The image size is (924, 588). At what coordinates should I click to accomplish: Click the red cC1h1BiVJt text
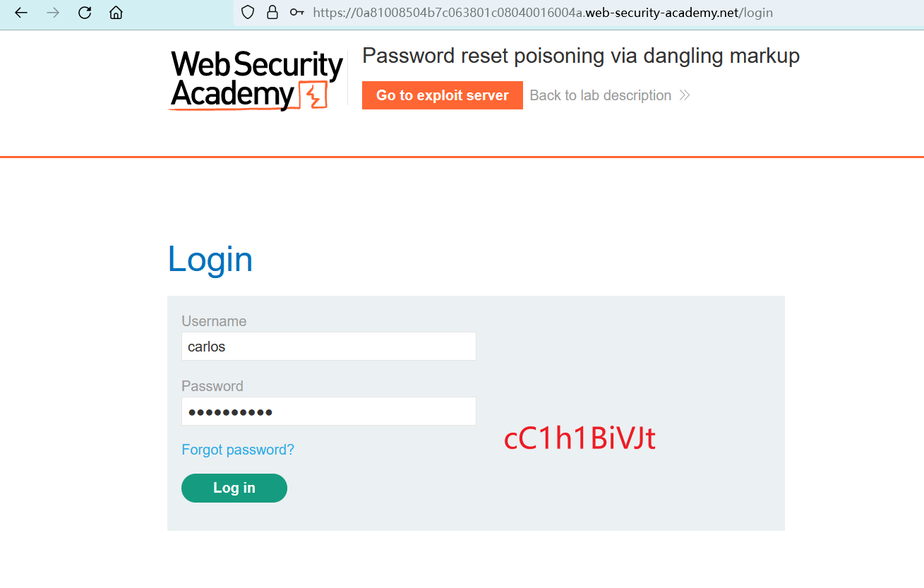point(580,439)
